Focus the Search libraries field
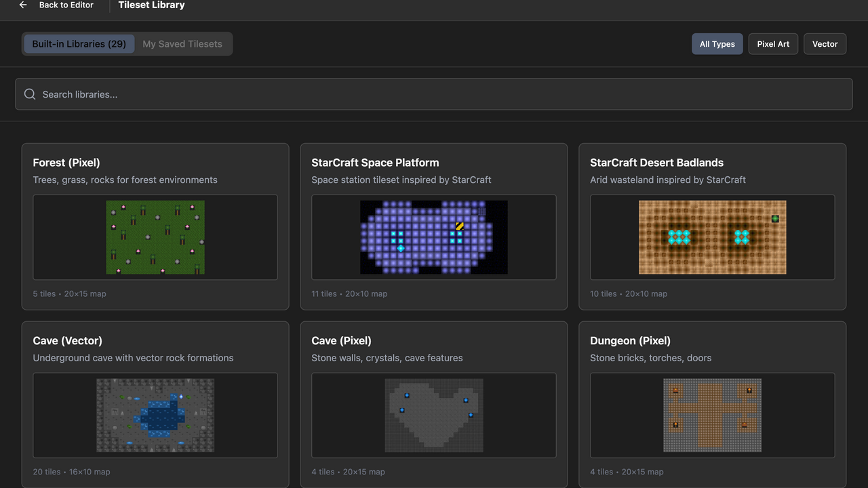Image resolution: width=868 pixels, height=488 pixels. pos(434,94)
